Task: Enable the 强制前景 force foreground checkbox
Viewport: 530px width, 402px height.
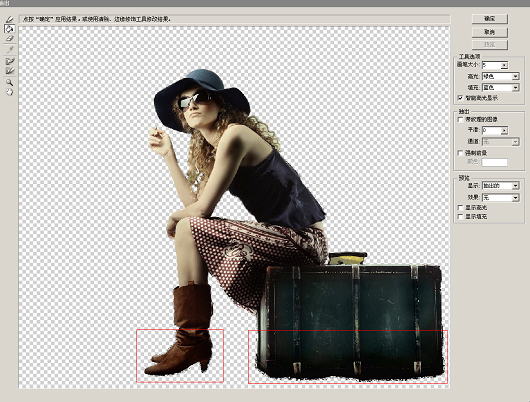Action: pyautogui.click(x=460, y=153)
